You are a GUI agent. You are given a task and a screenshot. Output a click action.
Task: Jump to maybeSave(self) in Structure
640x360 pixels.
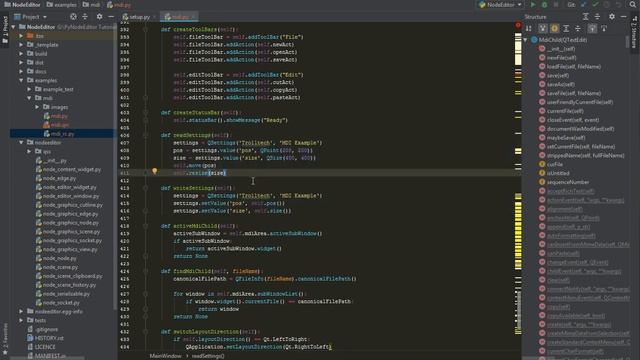point(566,138)
